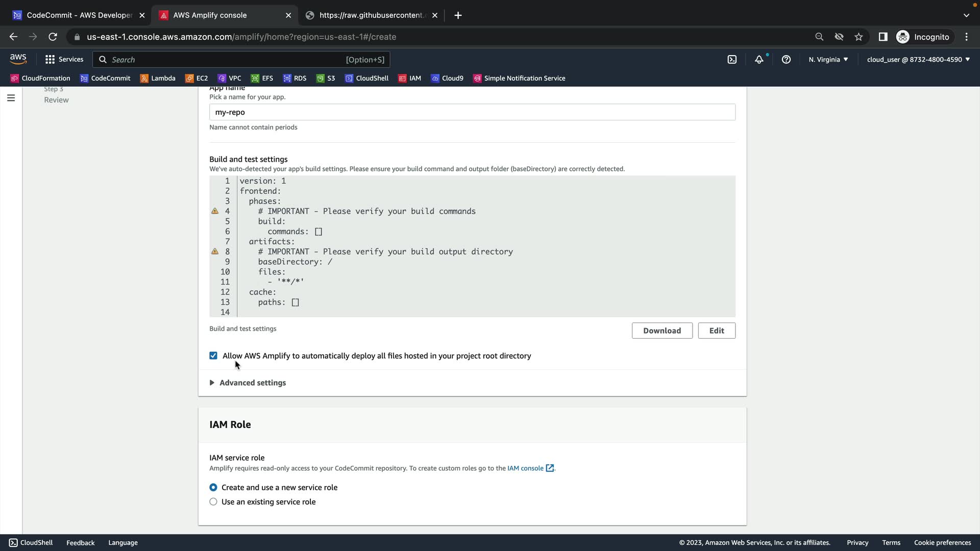Open the help question mark icon
The height and width of the screenshot is (551, 980).
(786, 60)
